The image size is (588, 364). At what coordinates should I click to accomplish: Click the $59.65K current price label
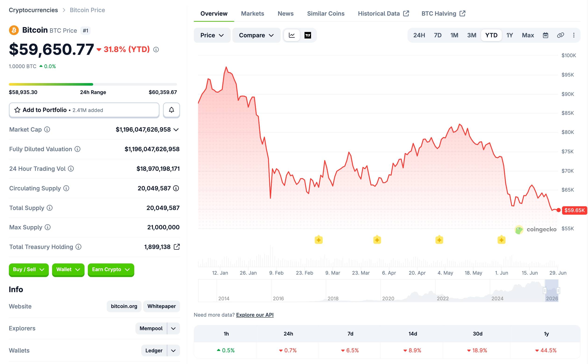tap(574, 210)
